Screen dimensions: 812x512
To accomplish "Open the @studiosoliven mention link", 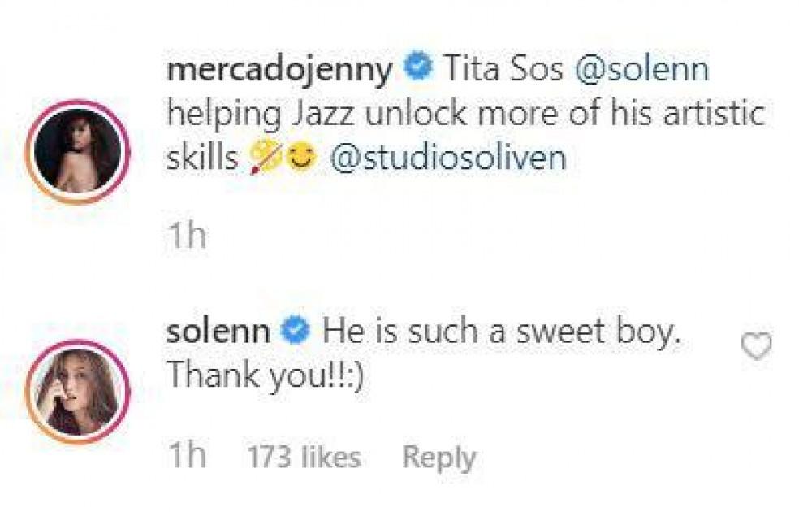I will click(x=448, y=158).
